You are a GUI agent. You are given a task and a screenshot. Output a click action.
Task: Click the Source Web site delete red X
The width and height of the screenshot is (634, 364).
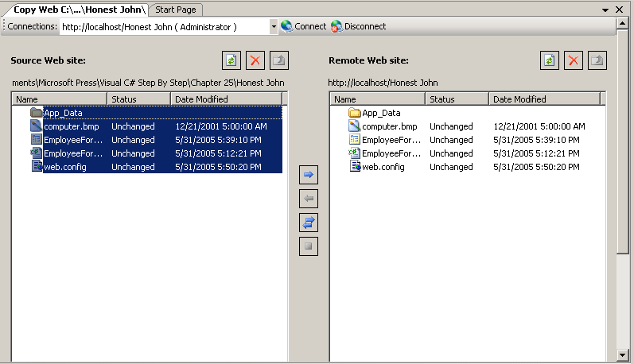[x=255, y=60]
